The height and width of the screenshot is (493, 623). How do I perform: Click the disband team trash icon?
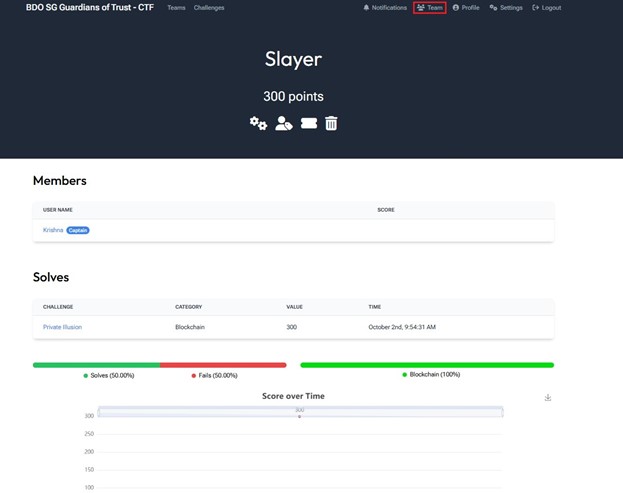[331, 123]
